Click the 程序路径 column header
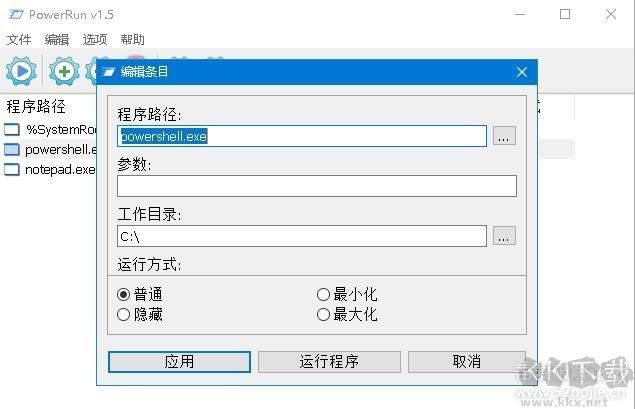 point(36,106)
